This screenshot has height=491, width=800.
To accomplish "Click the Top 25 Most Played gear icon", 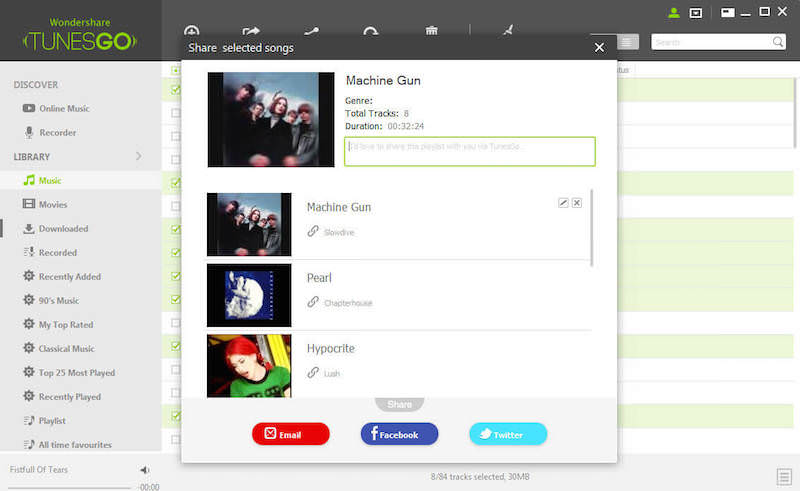I will [x=29, y=372].
